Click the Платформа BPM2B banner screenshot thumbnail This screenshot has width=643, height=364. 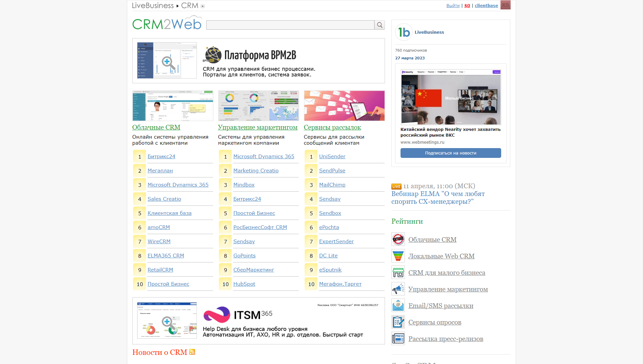167,60
